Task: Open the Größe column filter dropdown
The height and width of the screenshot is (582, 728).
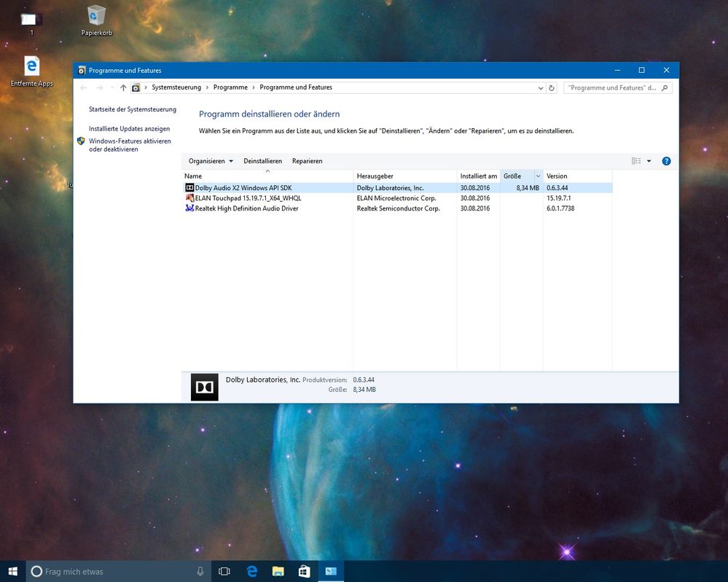Action: coord(539,176)
